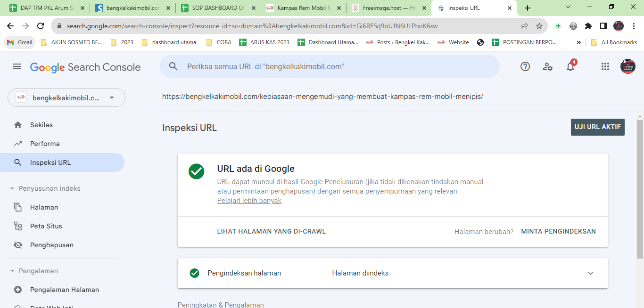Show more bookmarks with double chevron

(579, 42)
